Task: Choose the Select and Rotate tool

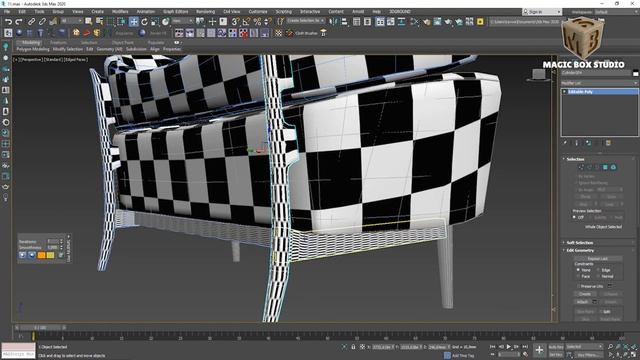Action: (144, 21)
